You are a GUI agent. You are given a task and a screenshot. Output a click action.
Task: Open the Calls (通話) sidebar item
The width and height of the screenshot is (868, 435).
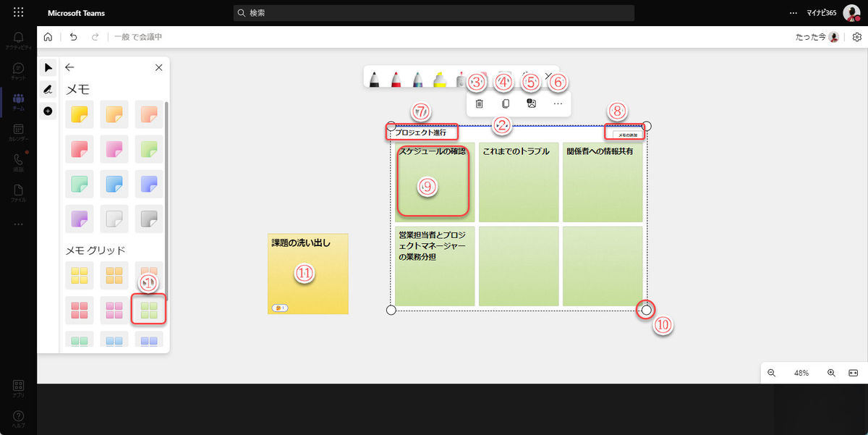coord(18,162)
